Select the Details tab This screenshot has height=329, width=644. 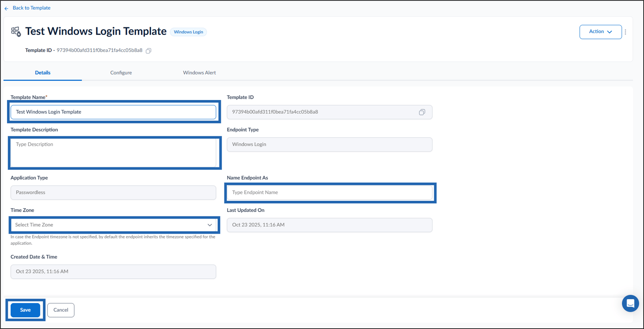pyautogui.click(x=43, y=73)
